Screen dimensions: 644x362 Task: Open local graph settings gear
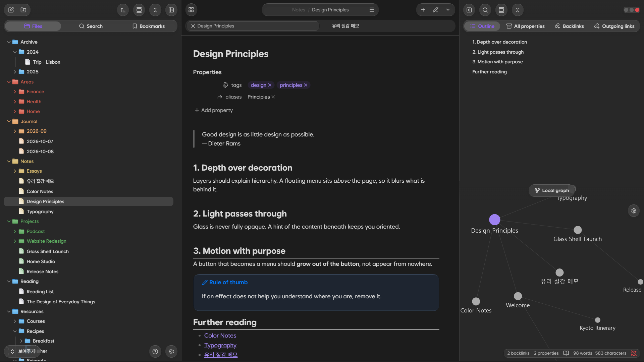(634, 211)
